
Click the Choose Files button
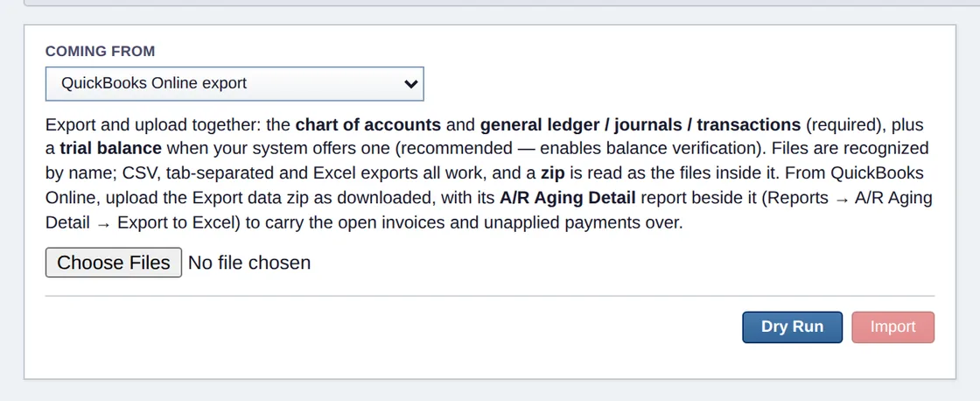pyautogui.click(x=114, y=262)
